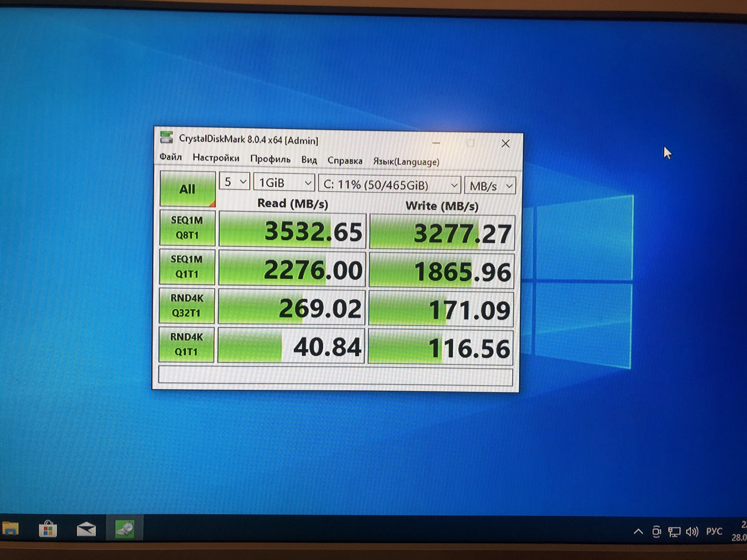This screenshot has height=560, width=747.
Task: Click the CrystalDiskMark title bar icon
Action: click(x=167, y=137)
